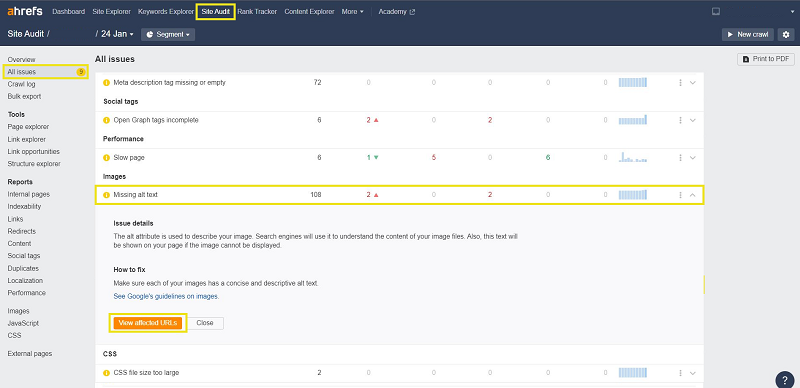This screenshot has width=800, height=388.
Task: Expand the Slow page issue row
Action: (693, 158)
